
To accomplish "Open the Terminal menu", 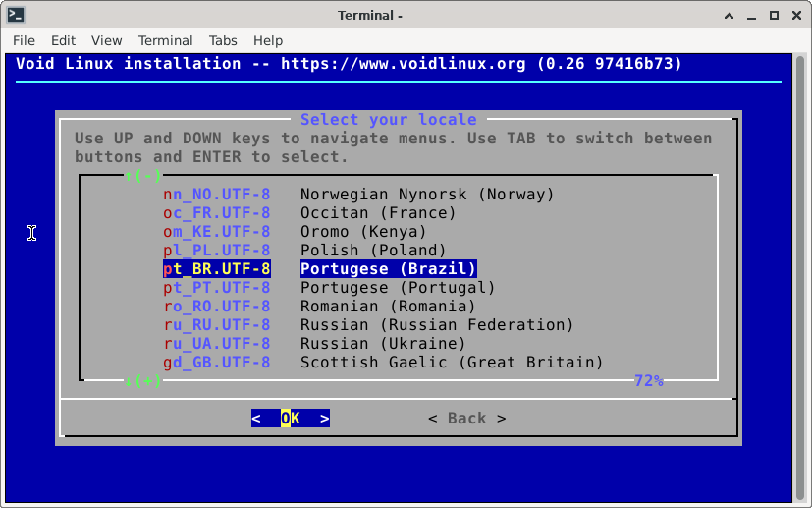I will click(165, 40).
